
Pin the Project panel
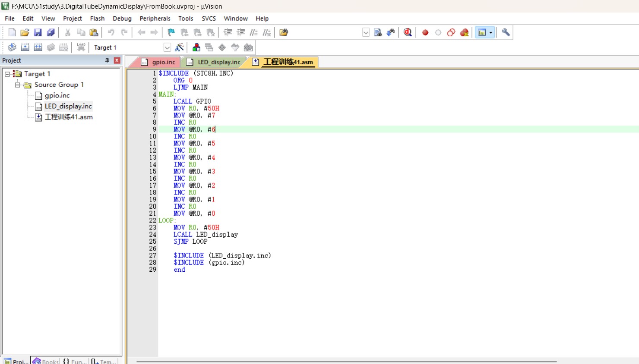click(x=107, y=60)
